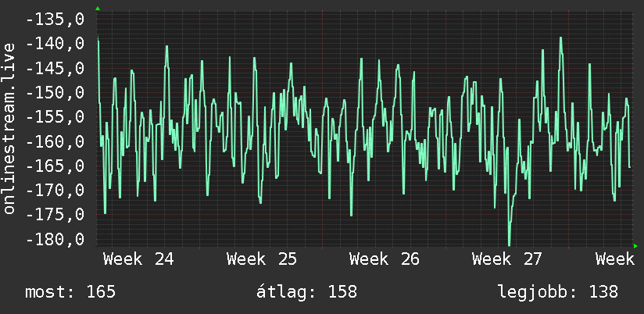Screen dimensions: 644x314
Task: Click the -180,0 y-axis tick label
Action: point(55,239)
